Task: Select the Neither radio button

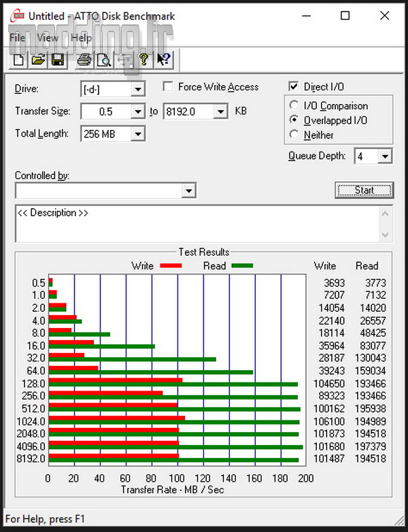Action: [294, 135]
